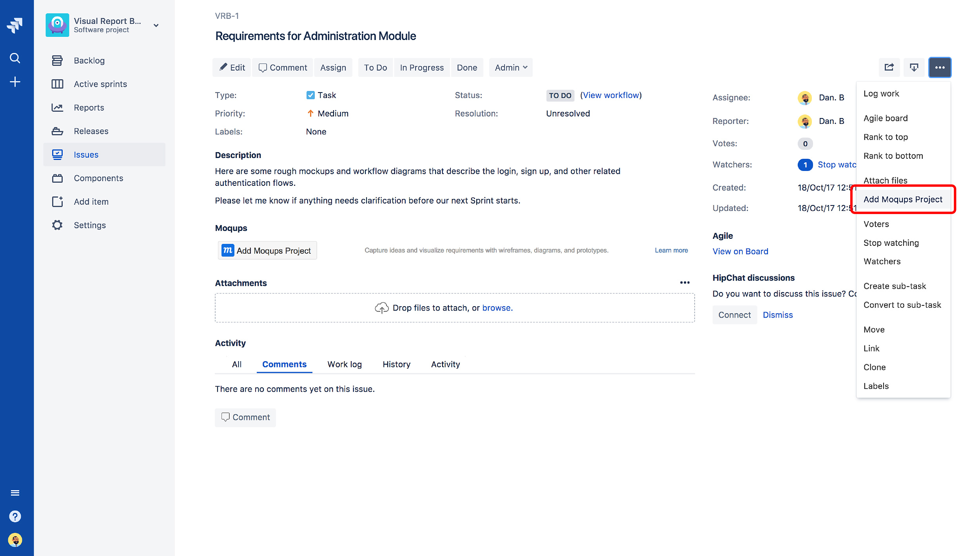The image size is (980, 556).
Task: Click the create new item plus icon
Action: pyautogui.click(x=15, y=81)
